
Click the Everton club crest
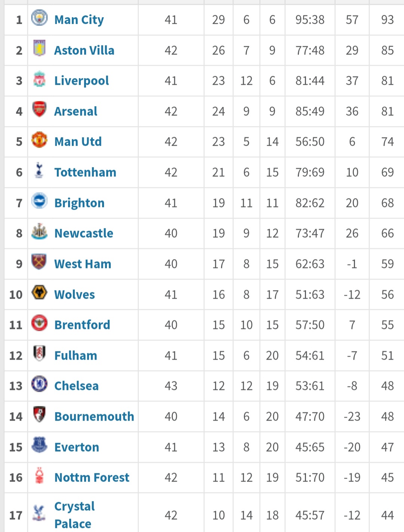click(39, 445)
